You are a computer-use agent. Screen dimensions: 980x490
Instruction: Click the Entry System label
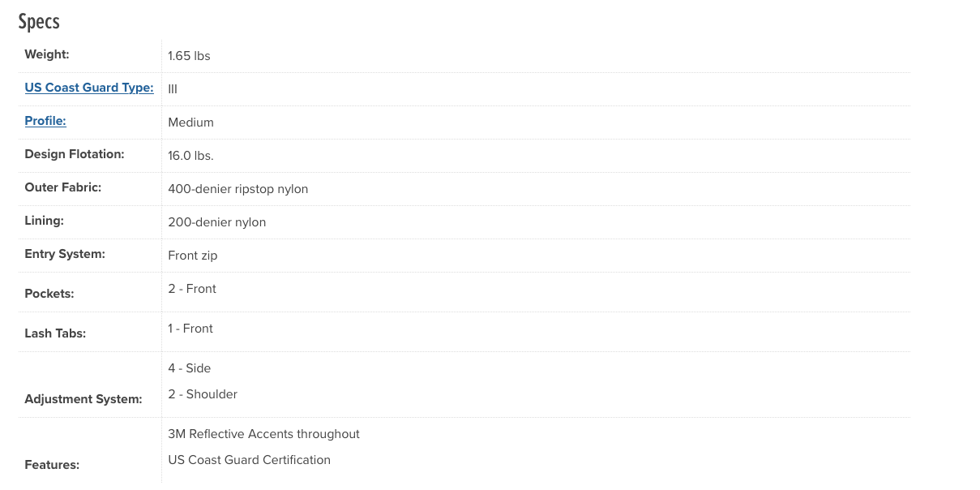click(x=65, y=254)
